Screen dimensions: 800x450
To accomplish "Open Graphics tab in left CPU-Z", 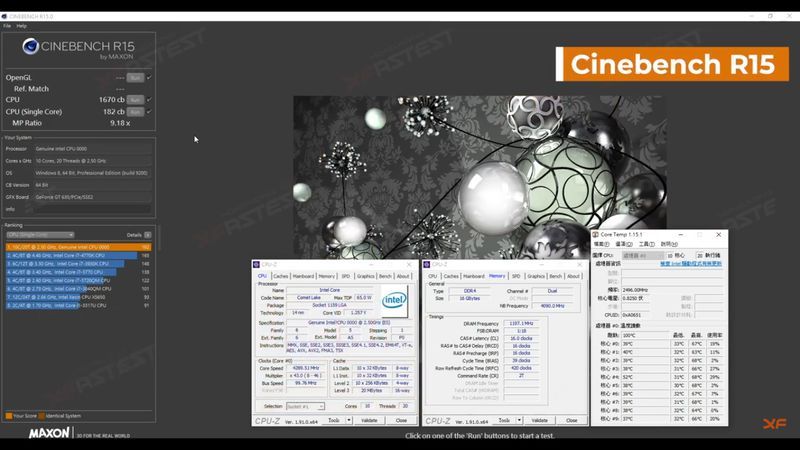I will tap(365, 276).
